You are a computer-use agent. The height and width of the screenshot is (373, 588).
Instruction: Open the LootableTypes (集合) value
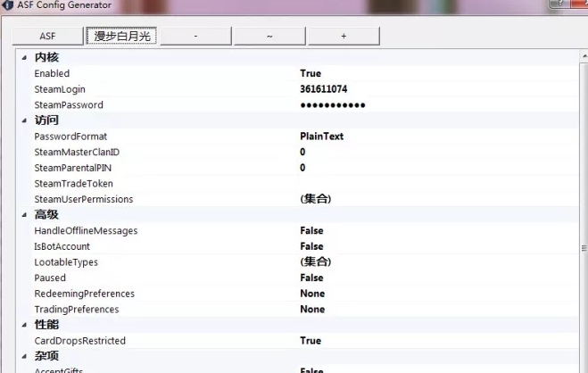click(316, 261)
